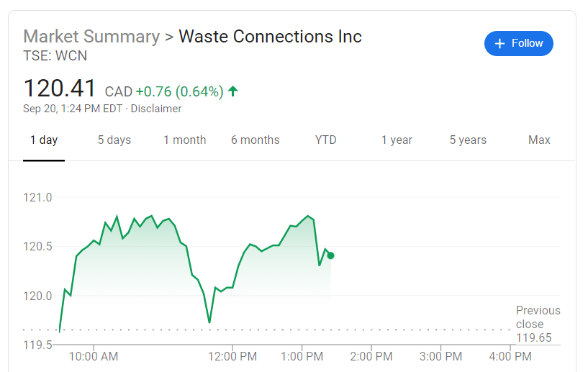Click the Follow button

tap(518, 44)
